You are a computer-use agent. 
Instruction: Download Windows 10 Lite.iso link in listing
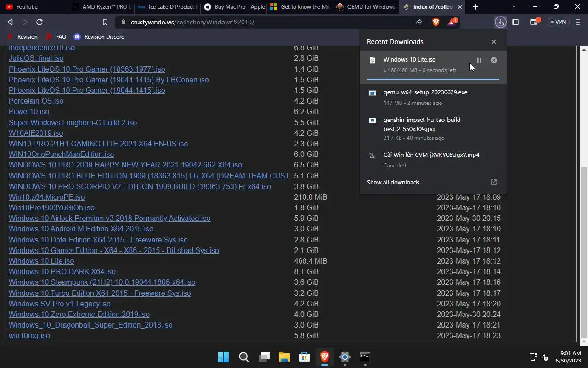(41, 261)
